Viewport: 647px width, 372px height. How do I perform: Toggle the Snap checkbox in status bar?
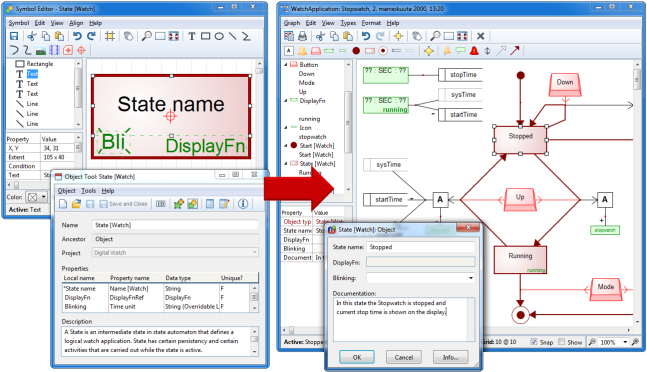[x=534, y=342]
